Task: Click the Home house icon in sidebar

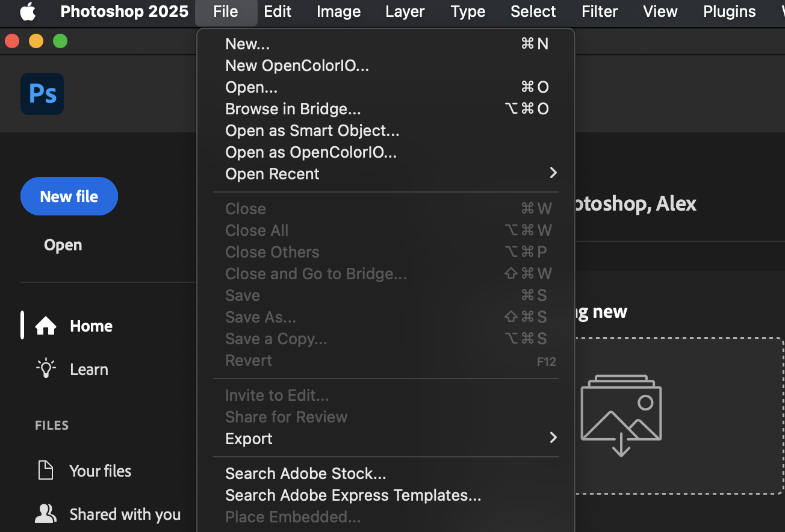Action: click(46, 326)
